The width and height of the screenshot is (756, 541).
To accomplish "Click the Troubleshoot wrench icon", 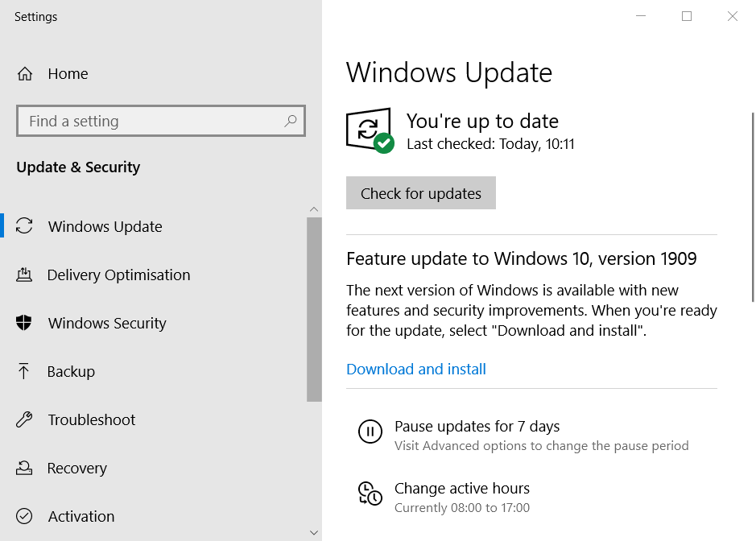I will [x=24, y=419].
